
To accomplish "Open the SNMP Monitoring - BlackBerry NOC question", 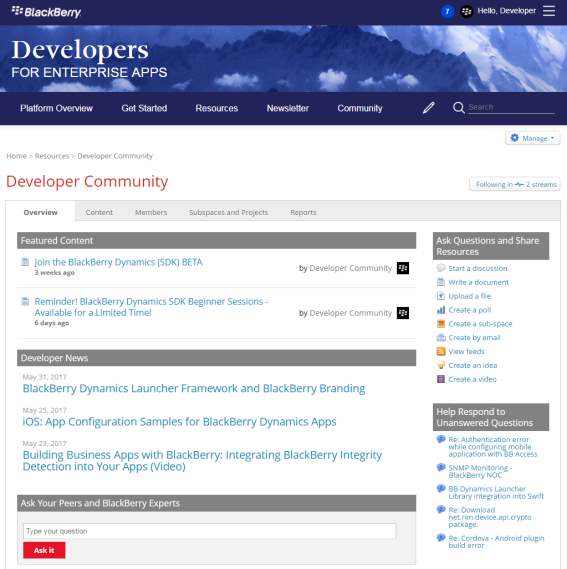I will tap(480, 471).
